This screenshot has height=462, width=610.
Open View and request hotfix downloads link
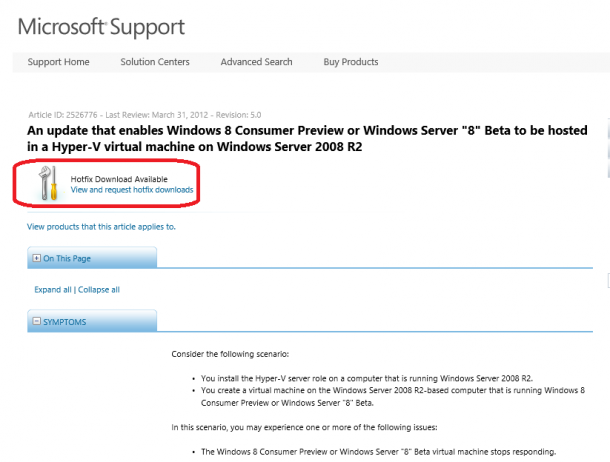tap(132, 190)
